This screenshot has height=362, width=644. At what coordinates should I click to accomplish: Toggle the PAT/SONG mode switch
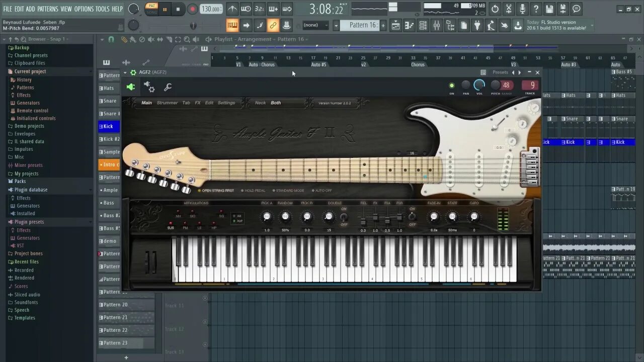point(151,9)
